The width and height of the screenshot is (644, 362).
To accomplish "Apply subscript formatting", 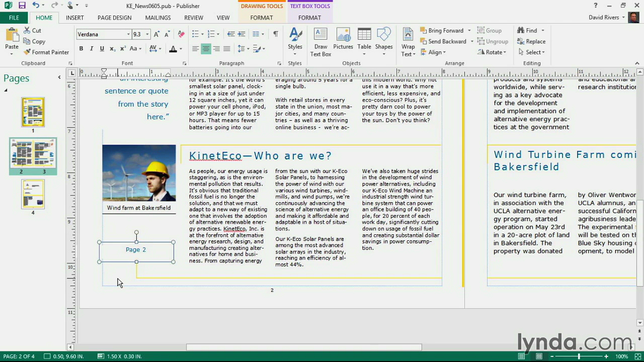I will click(x=112, y=49).
